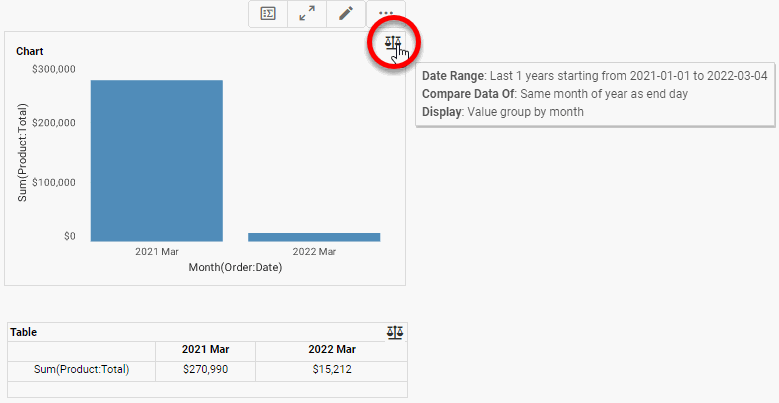Click the Chart title text
The width and height of the screenshot is (779, 403).
coord(30,51)
